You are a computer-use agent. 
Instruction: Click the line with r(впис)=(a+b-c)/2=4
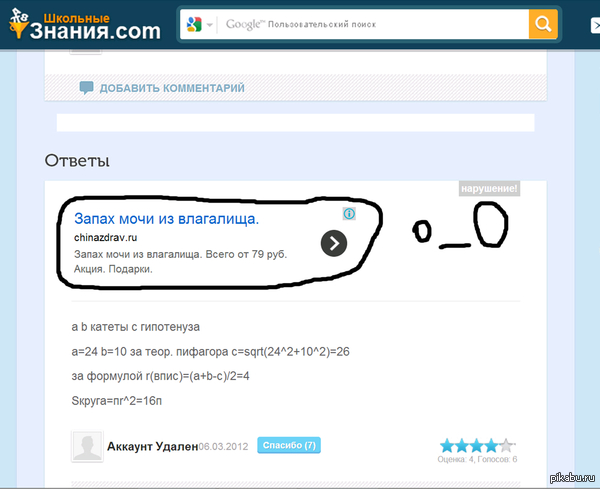[160, 376]
